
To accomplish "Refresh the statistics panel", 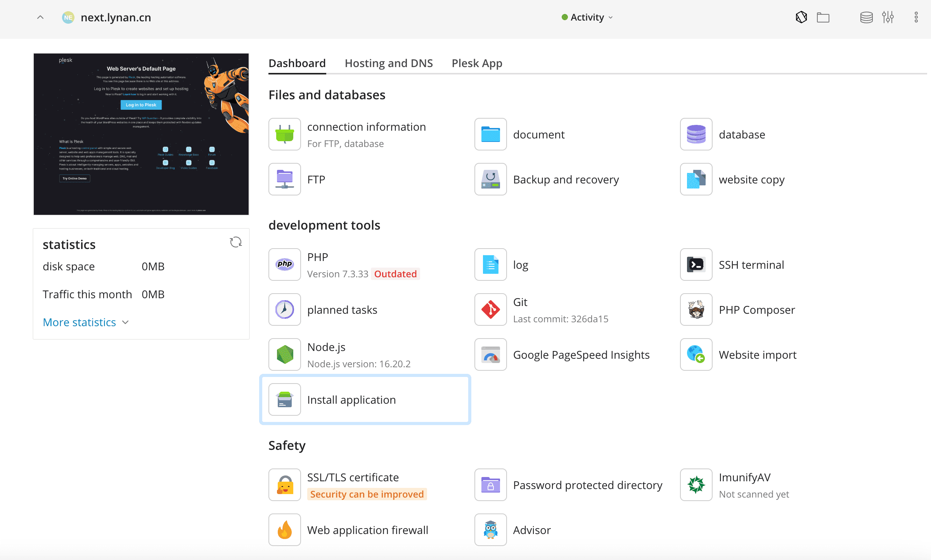I will [235, 242].
